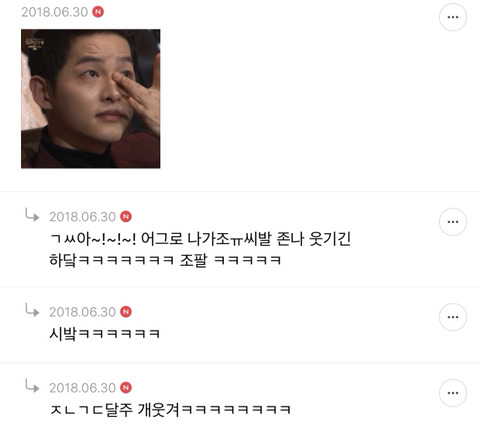Click the reply arrow before the 어그로 나가조 comment
Viewport: 480px width, 432px height.
(32, 215)
